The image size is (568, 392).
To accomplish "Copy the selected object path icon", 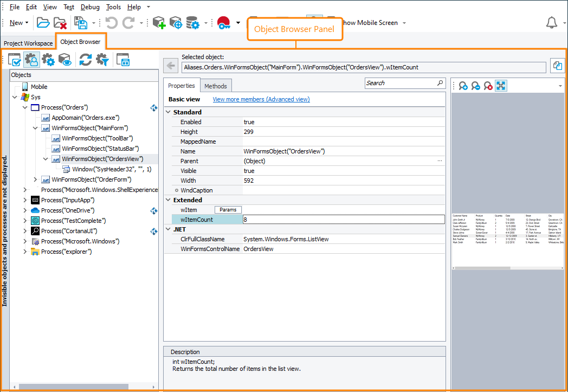I will tap(558, 65).
